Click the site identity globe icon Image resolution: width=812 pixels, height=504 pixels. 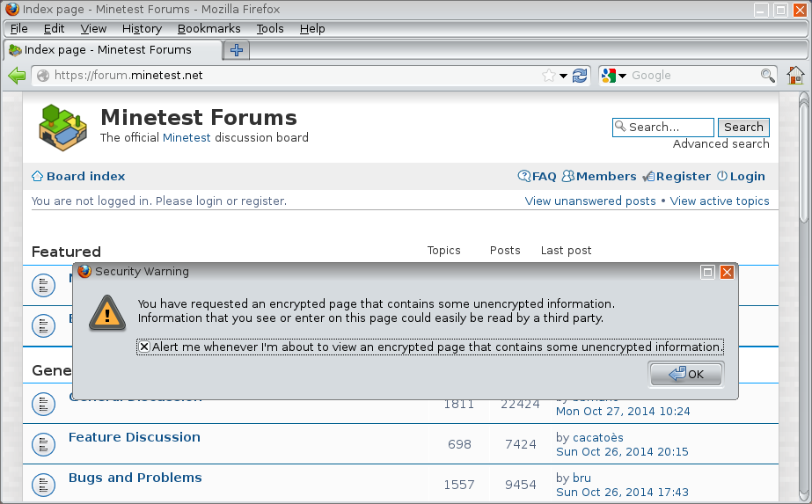(43, 76)
